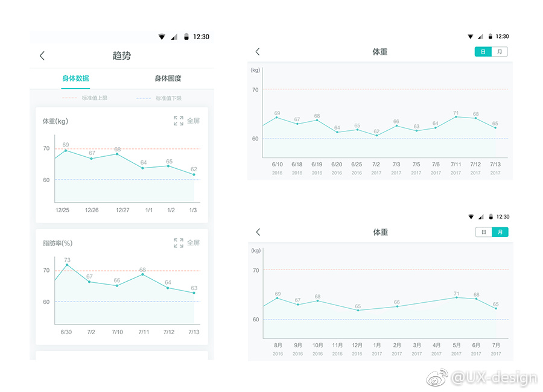Screen dimensions: 543x392
Task: Tap battery icon in monthly 体重 screen status bar
Action: [491, 217]
